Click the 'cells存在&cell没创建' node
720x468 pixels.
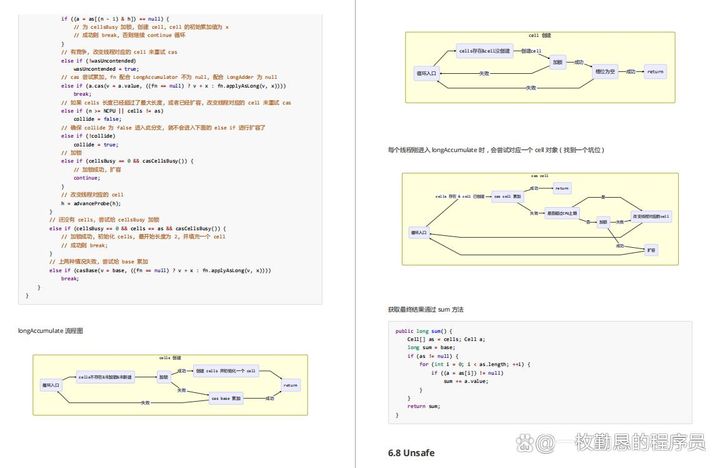[x=484, y=51]
